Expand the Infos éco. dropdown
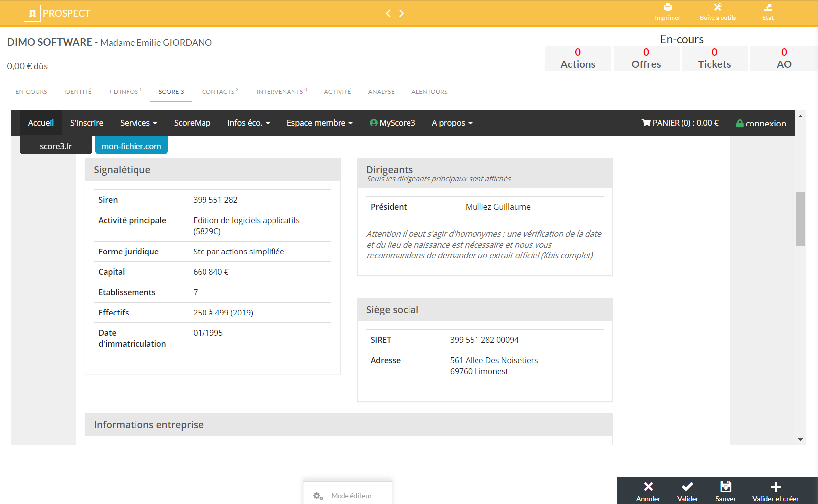Screen dimensions: 818x504 [x=248, y=123]
